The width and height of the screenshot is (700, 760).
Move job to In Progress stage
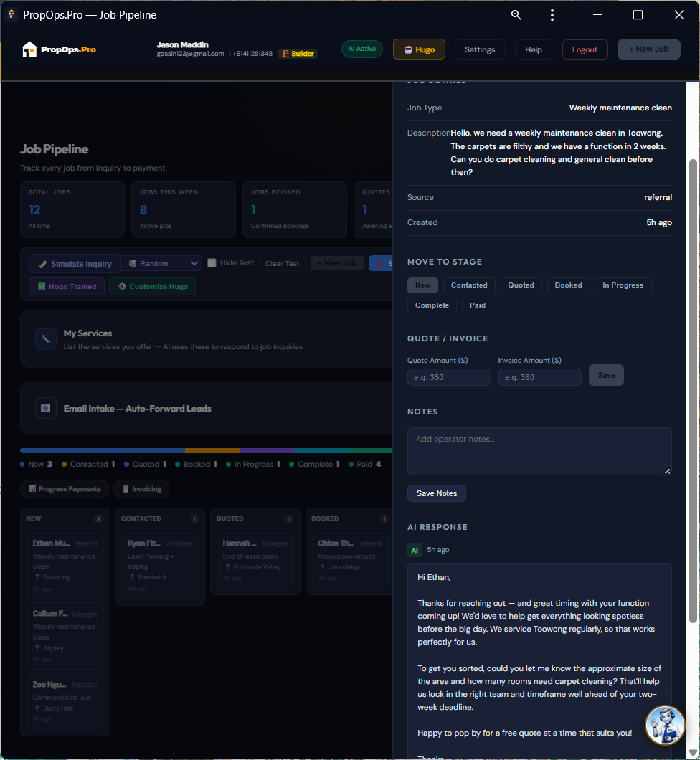click(x=623, y=285)
